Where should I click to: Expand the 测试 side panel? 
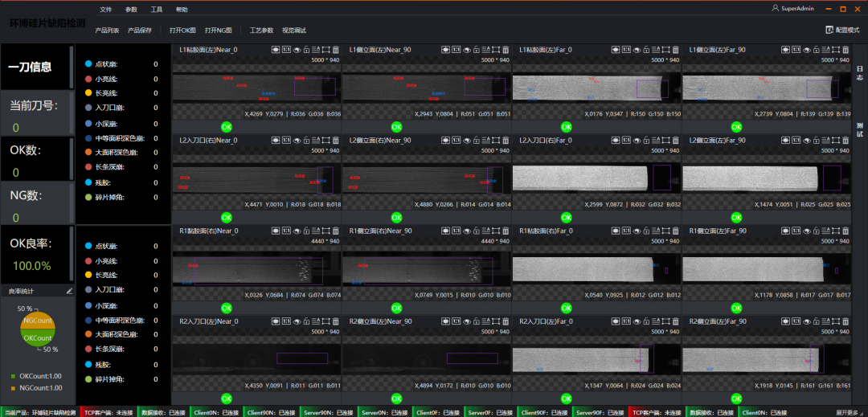859,129
